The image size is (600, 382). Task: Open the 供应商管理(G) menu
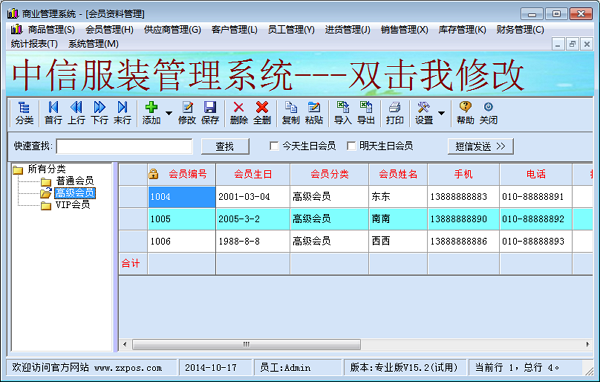[x=173, y=29]
